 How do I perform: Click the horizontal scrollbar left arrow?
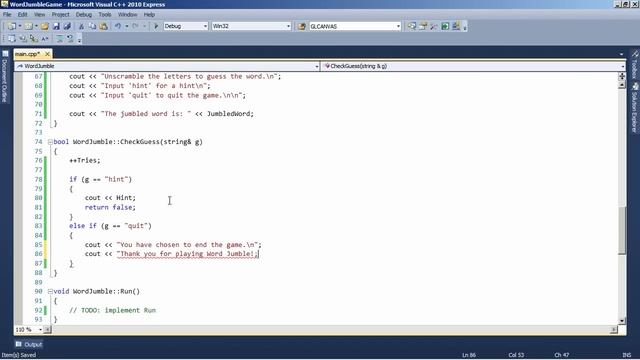[47, 329]
